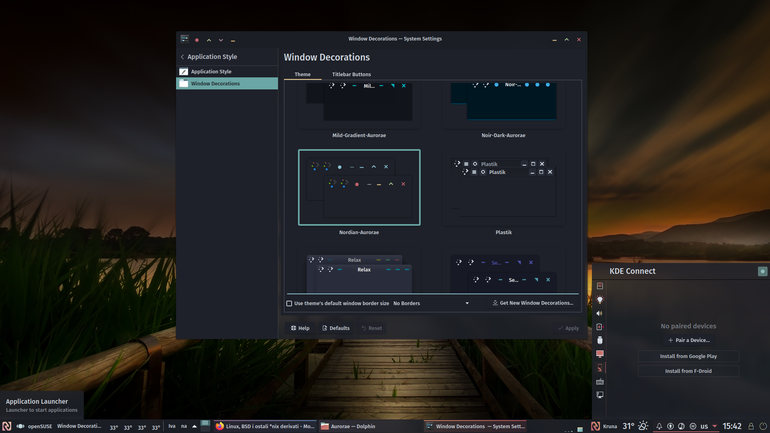Open the volume icon in tray popup sidebar
The height and width of the screenshot is (433, 770).
click(x=600, y=313)
